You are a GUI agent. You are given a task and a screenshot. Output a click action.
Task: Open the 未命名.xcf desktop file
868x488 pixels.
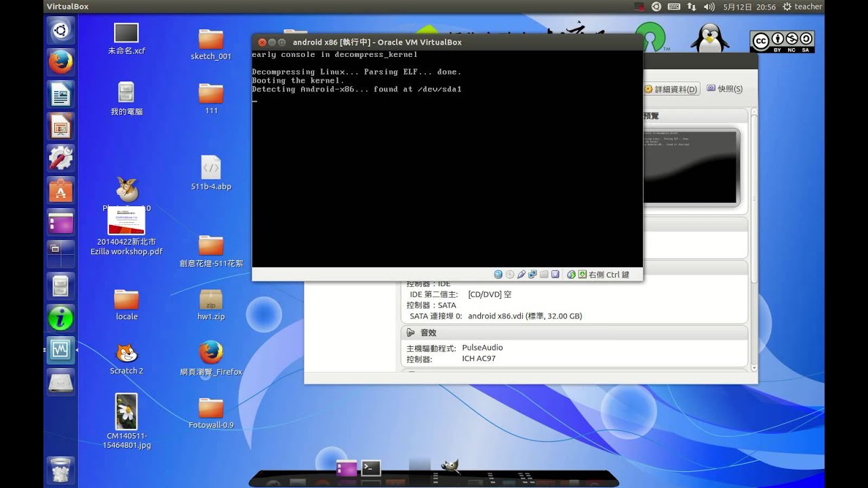[x=126, y=39]
